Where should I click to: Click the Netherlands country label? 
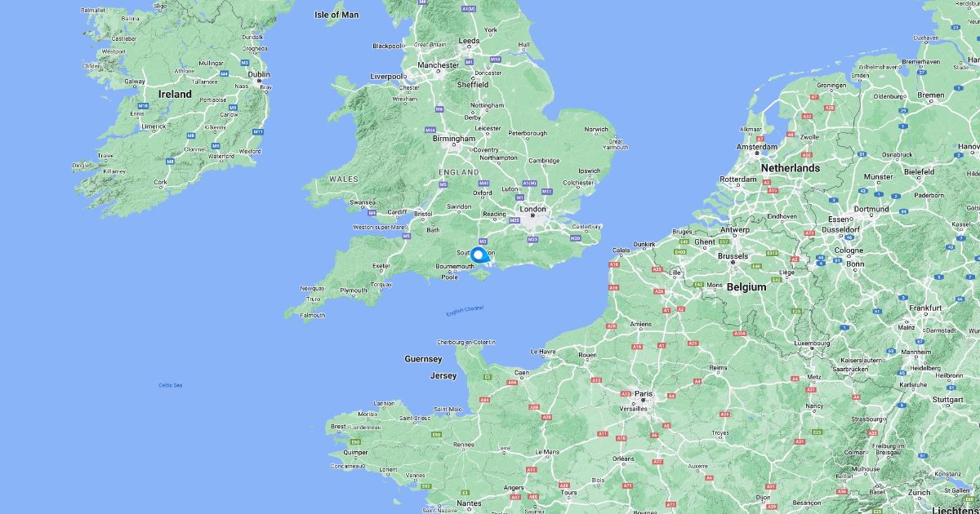coord(790,168)
